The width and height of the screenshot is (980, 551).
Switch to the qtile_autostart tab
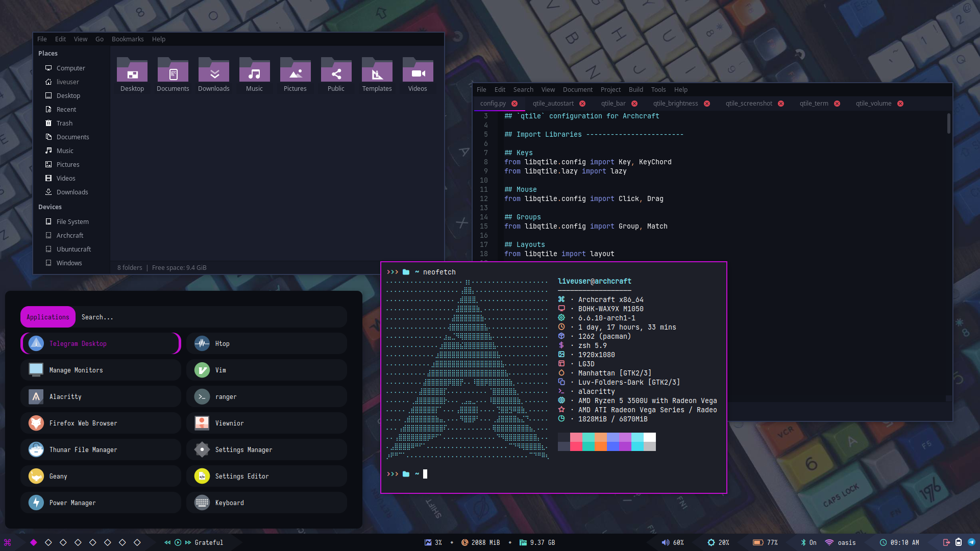click(553, 104)
